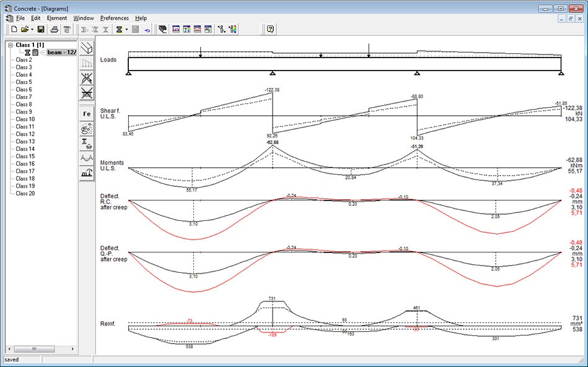
Task: Open the Window menu
Action: [84, 18]
